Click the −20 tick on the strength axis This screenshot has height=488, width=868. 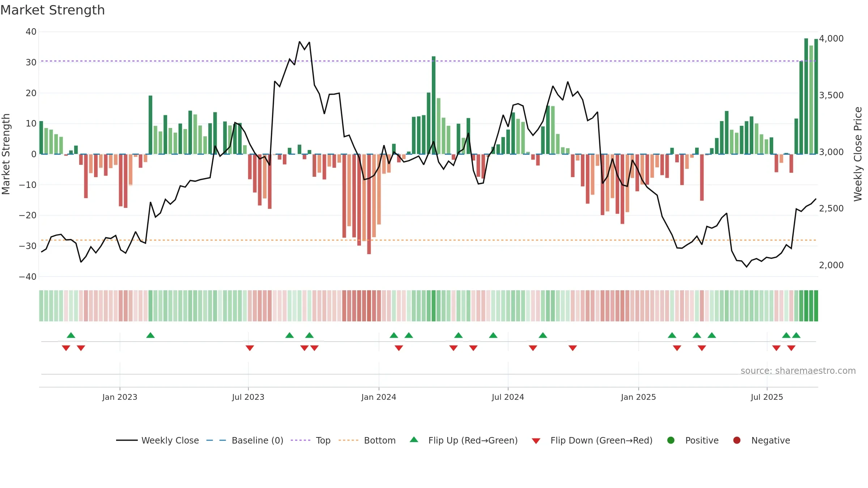tap(28, 215)
